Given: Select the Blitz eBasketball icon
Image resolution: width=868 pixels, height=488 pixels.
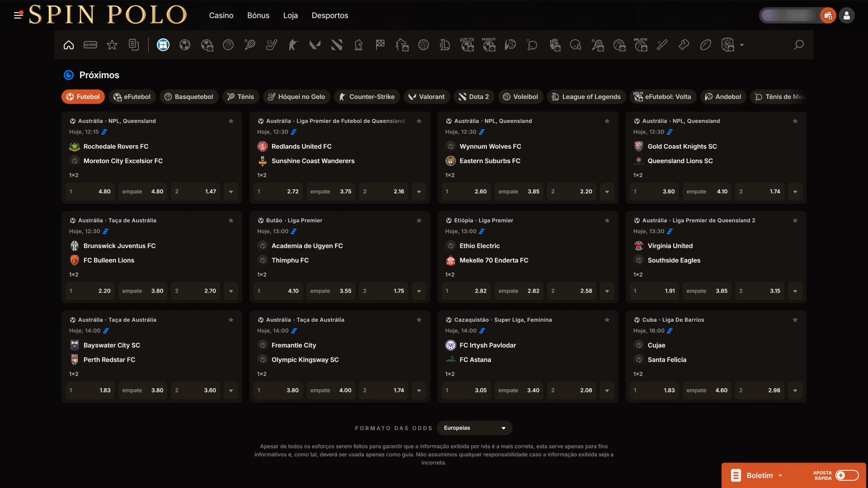Looking at the screenshot, I should (641, 45).
